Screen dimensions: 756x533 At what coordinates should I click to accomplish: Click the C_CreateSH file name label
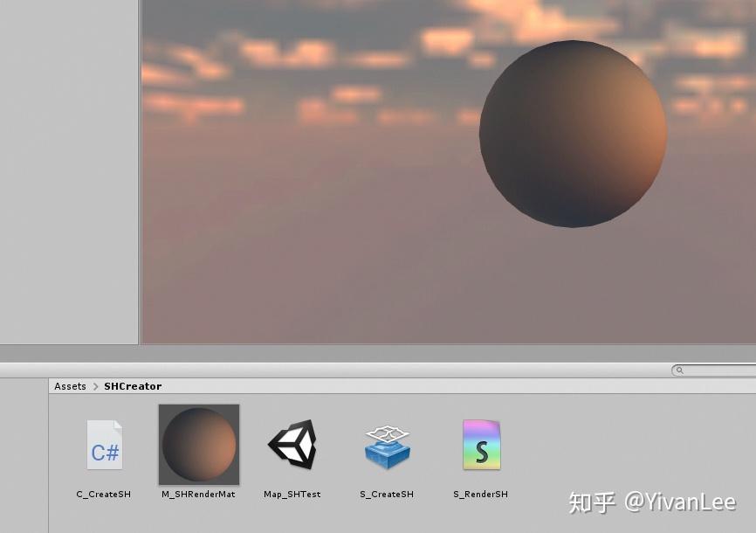pyautogui.click(x=104, y=494)
